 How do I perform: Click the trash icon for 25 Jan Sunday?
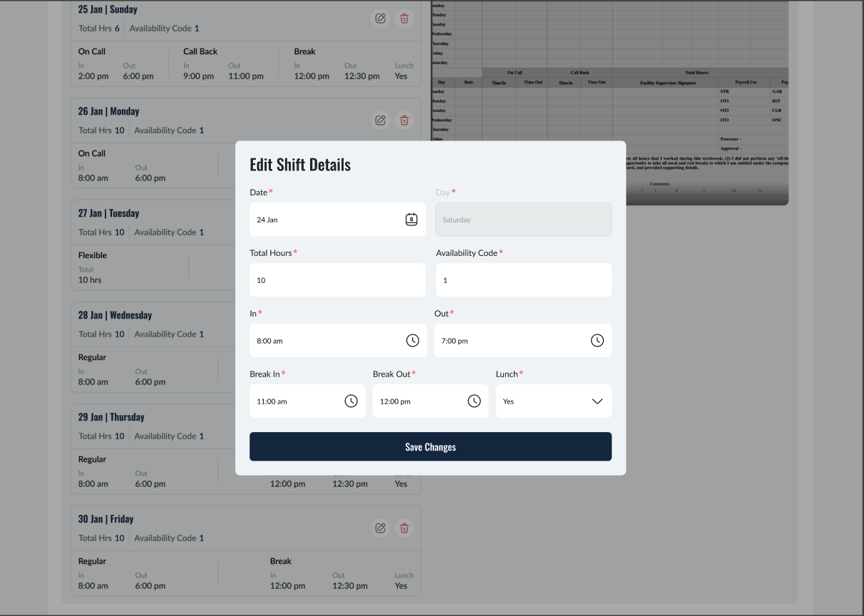tap(404, 19)
